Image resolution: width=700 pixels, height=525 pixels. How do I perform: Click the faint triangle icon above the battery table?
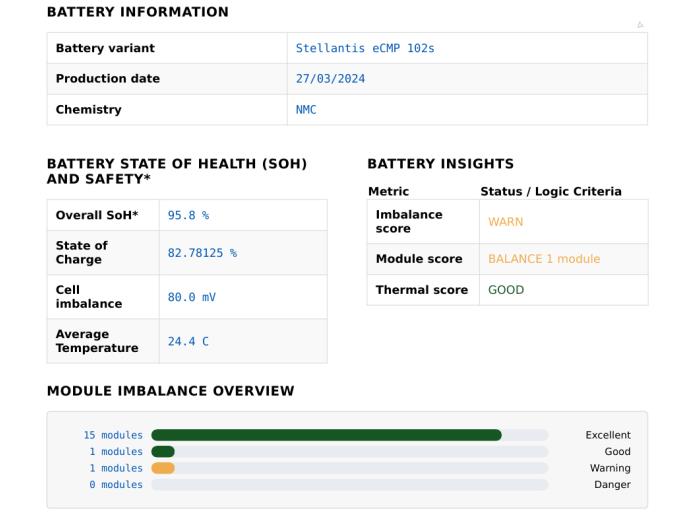point(640,25)
